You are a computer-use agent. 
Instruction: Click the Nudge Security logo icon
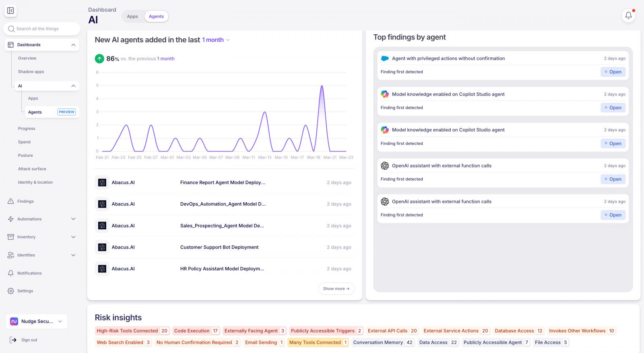(14, 321)
